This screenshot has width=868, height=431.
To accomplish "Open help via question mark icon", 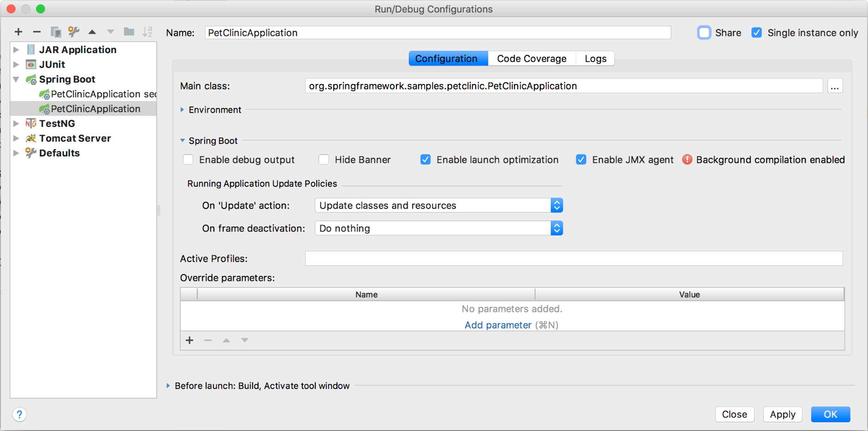I will pyautogui.click(x=19, y=414).
